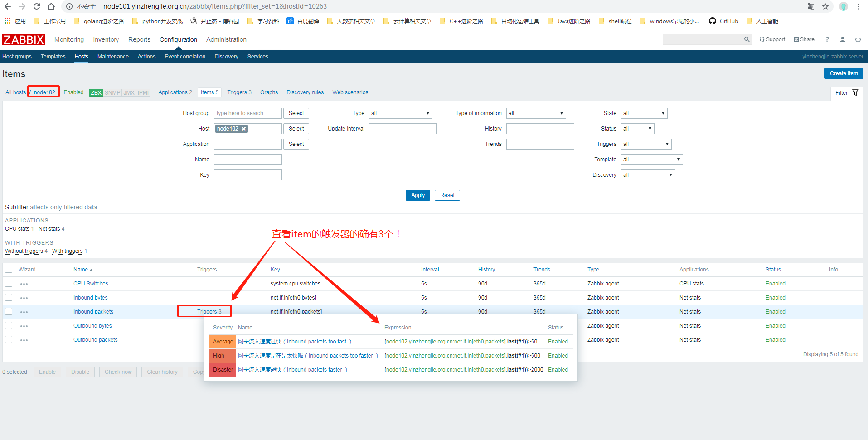Image resolution: width=868 pixels, height=440 pixels.
Task: Check the CPU Switches row checkbox
Action: (x=9, y=283)
